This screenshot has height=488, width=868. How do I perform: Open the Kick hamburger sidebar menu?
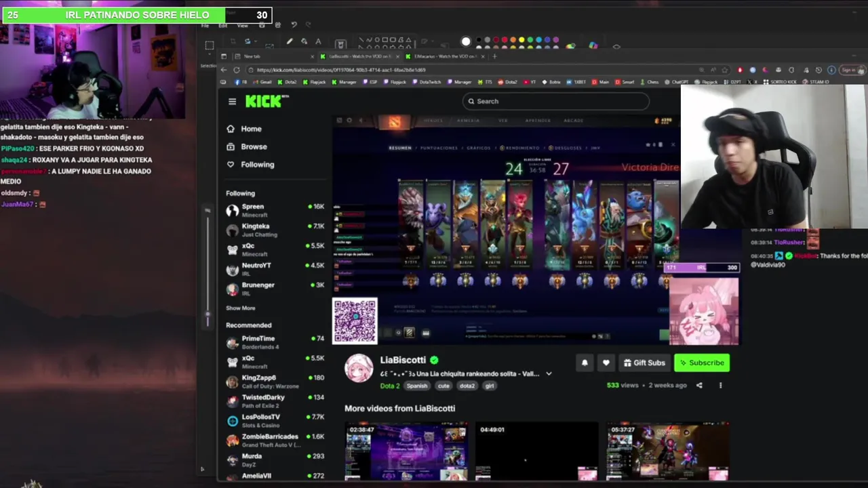tap(232, 102)
